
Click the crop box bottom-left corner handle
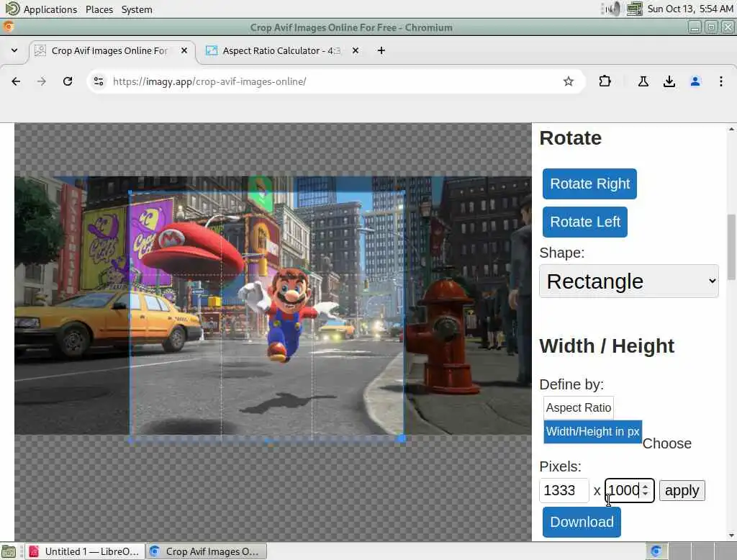coord(131,440)
